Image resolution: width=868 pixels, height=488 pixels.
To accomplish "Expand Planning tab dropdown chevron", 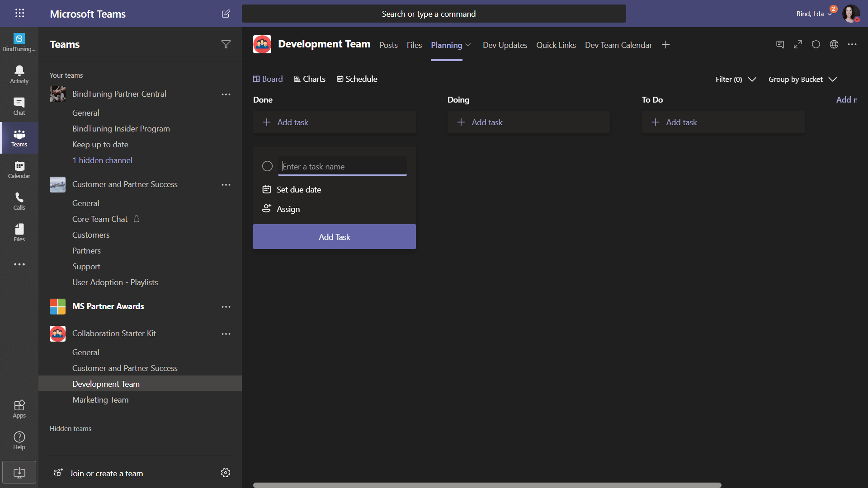I will (468, 45).
